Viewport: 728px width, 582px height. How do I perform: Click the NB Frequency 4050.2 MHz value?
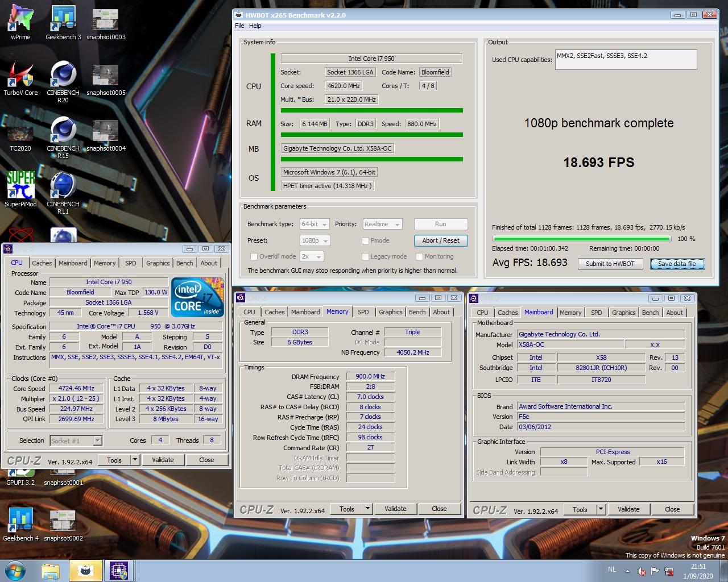[413, 352]
